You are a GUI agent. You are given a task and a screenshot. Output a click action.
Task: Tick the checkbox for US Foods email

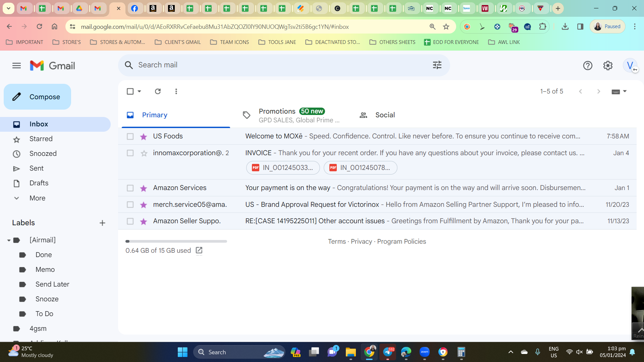pyautogui.click(x=130, y=136)
